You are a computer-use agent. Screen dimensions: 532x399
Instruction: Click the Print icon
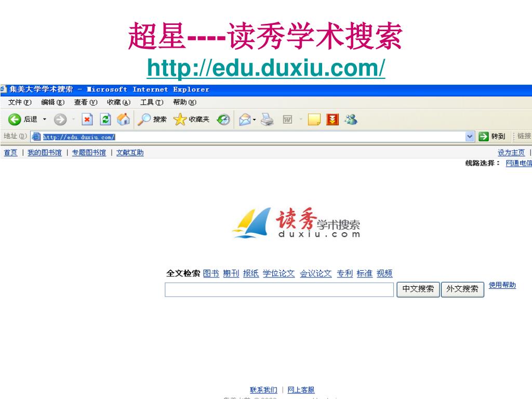tap(268, 119)
